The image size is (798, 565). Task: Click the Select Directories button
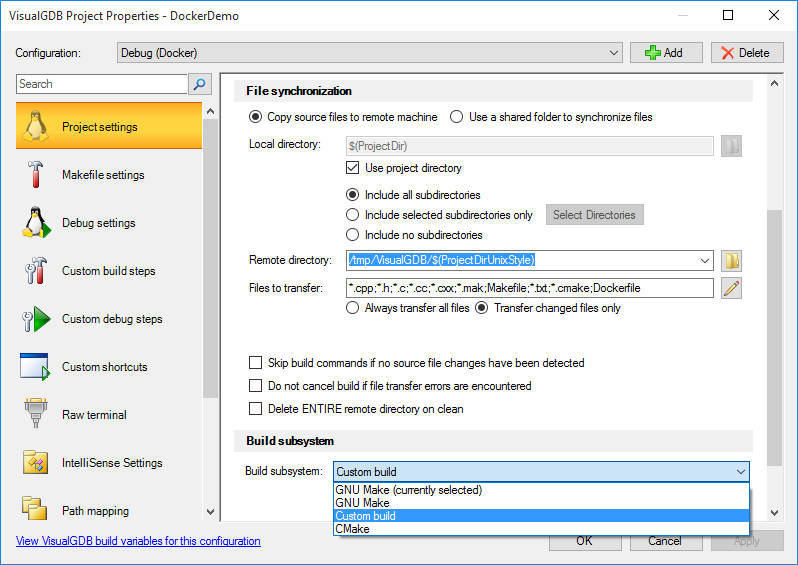point(594,215)
